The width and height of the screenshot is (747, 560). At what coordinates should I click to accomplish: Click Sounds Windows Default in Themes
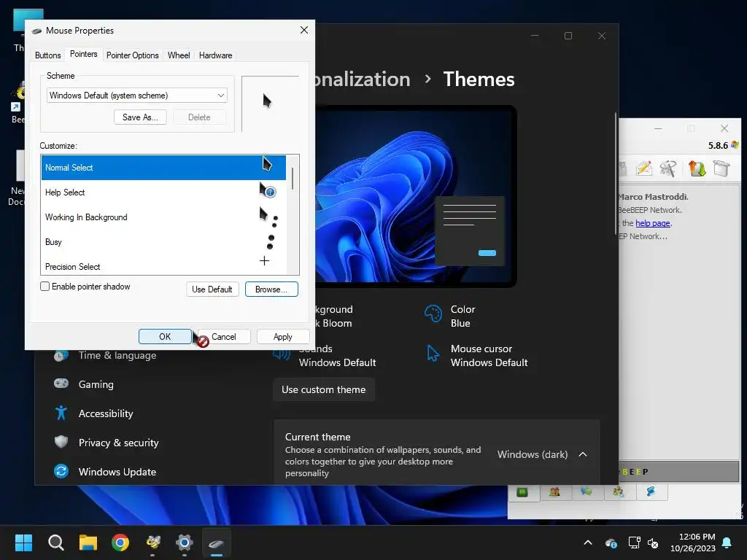[325, 355]
